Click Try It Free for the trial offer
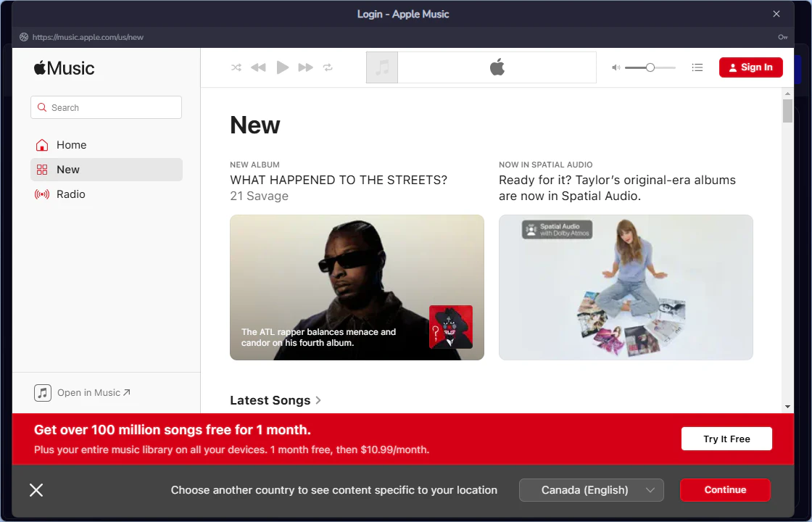The image size is (812, 522). [x=726, y=438]
